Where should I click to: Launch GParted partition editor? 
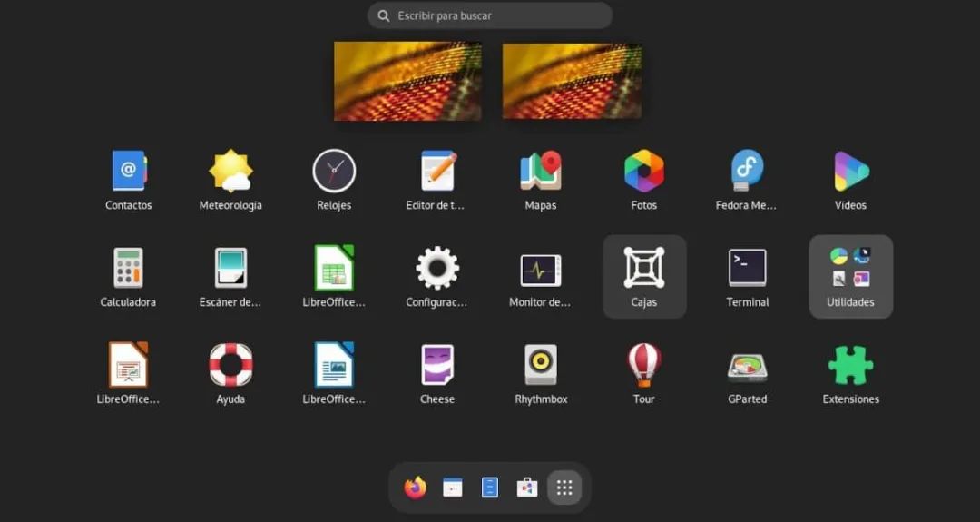pos(747,367)
